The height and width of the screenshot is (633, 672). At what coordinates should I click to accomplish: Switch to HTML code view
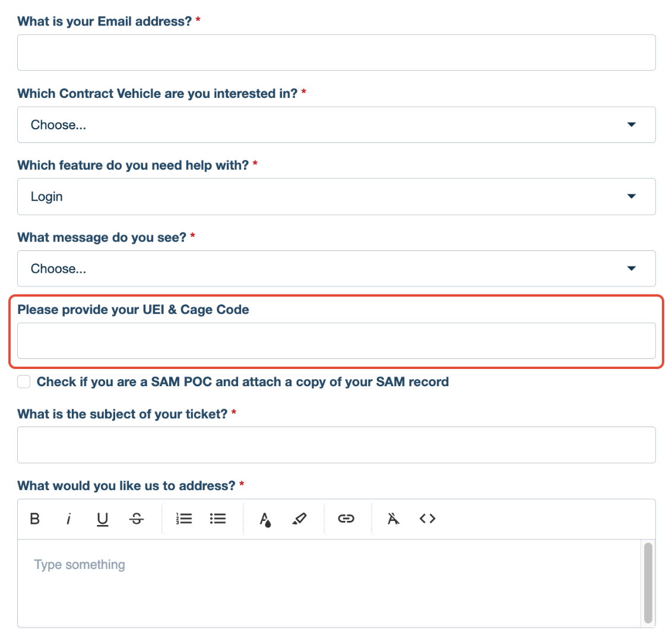click(427, 519)
